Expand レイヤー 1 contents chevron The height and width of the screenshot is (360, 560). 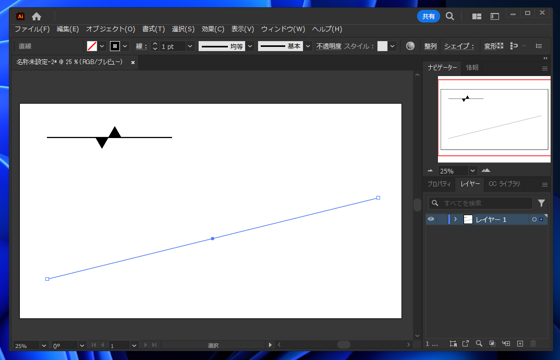coord(455,219)
